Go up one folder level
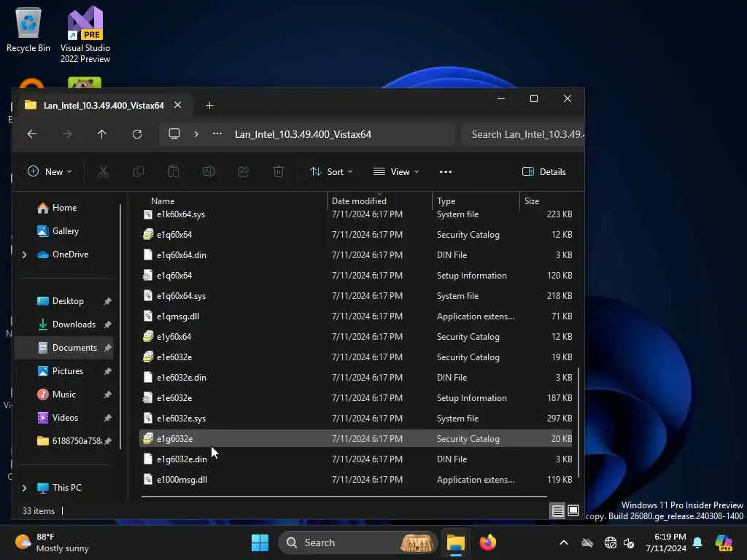Image resolution: width=747 pixels, height=560 pixels. pos(102,134)
